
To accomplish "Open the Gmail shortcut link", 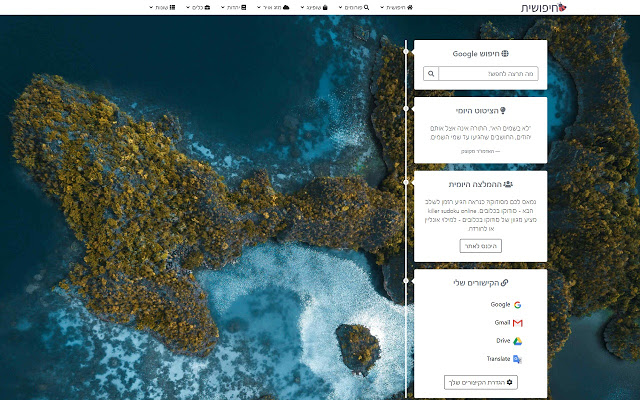I will pos(508,322).
